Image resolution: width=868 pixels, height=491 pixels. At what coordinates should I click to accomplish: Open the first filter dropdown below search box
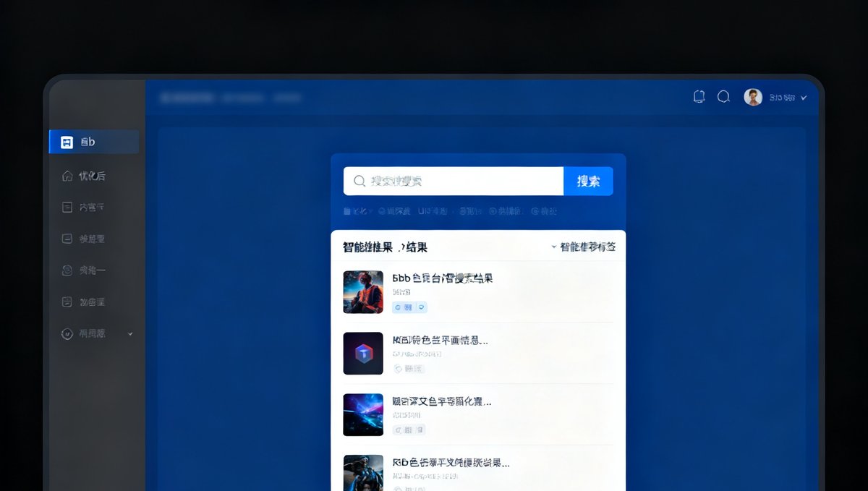tap(358, 212)
